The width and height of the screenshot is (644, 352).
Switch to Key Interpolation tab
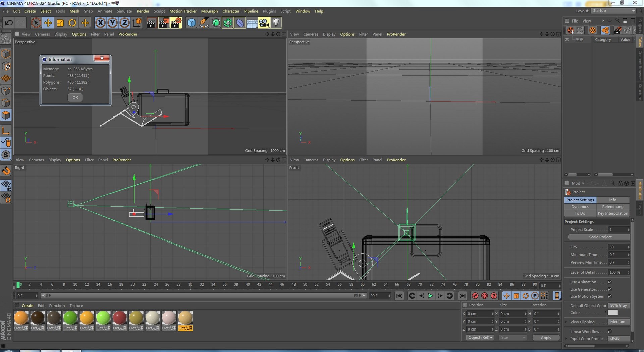613,213
